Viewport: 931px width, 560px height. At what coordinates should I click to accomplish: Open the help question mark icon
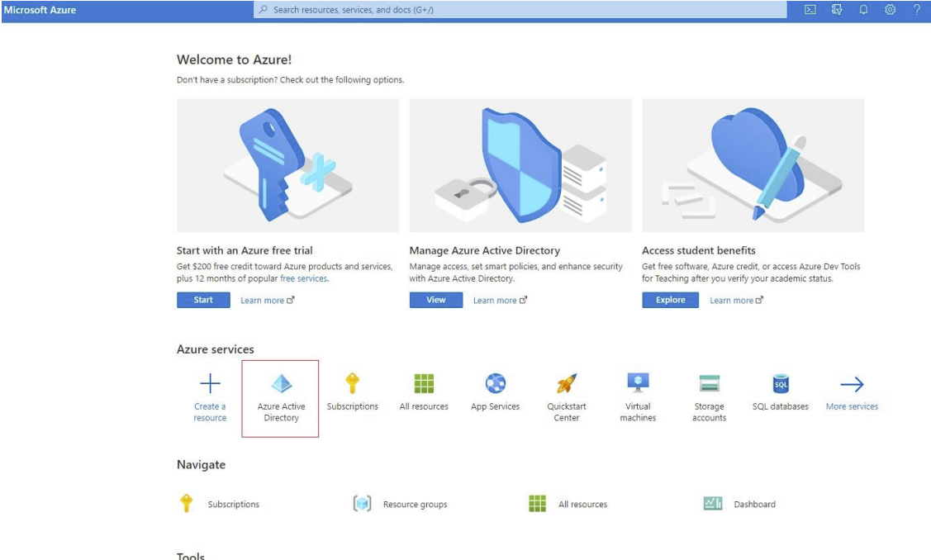917,10
